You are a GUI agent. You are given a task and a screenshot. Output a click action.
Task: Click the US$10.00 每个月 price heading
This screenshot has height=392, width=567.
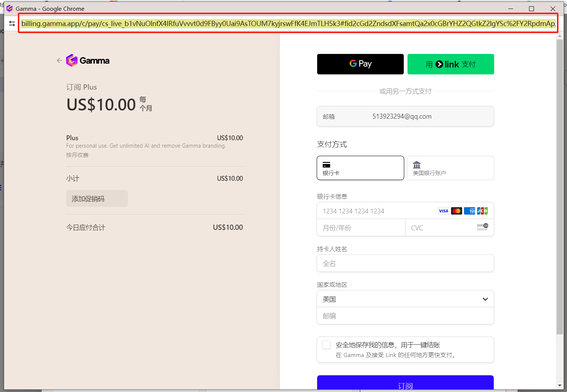[x=109, y=105]
